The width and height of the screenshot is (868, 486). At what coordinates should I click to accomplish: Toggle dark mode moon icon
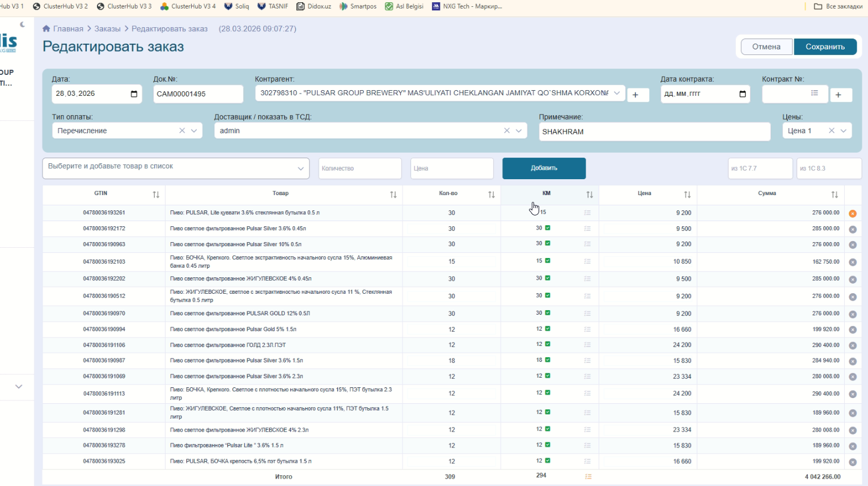pyautogui.click(x=23, y=24)
